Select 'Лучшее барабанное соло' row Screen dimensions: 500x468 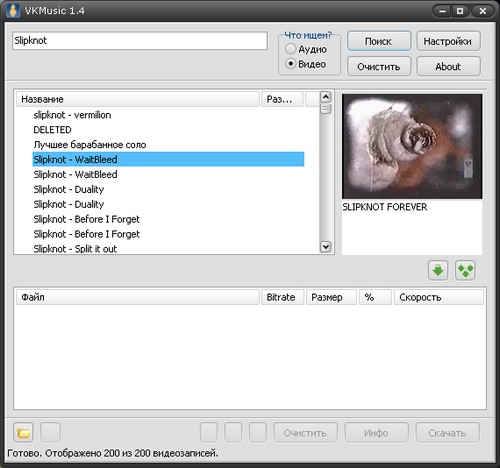point(168,145)
